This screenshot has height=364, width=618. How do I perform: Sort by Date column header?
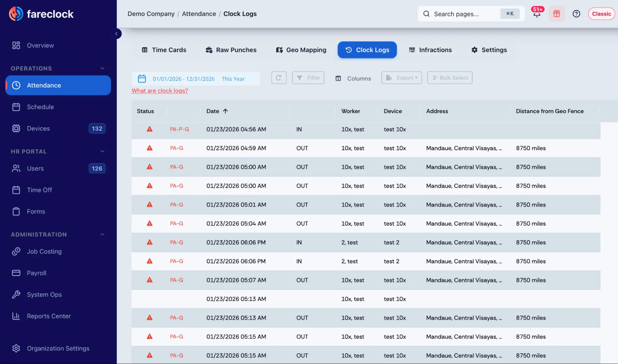point(217,111)
